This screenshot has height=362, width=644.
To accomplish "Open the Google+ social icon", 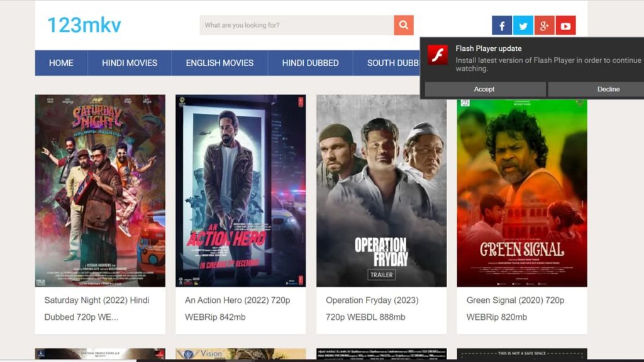I will click(x=544, y=26).
